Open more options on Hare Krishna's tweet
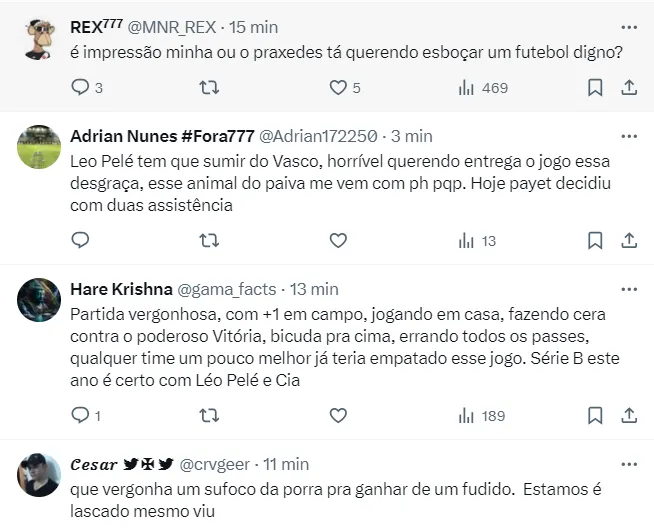This screenshot has width=654, height=532. click(x=629, y=290)
